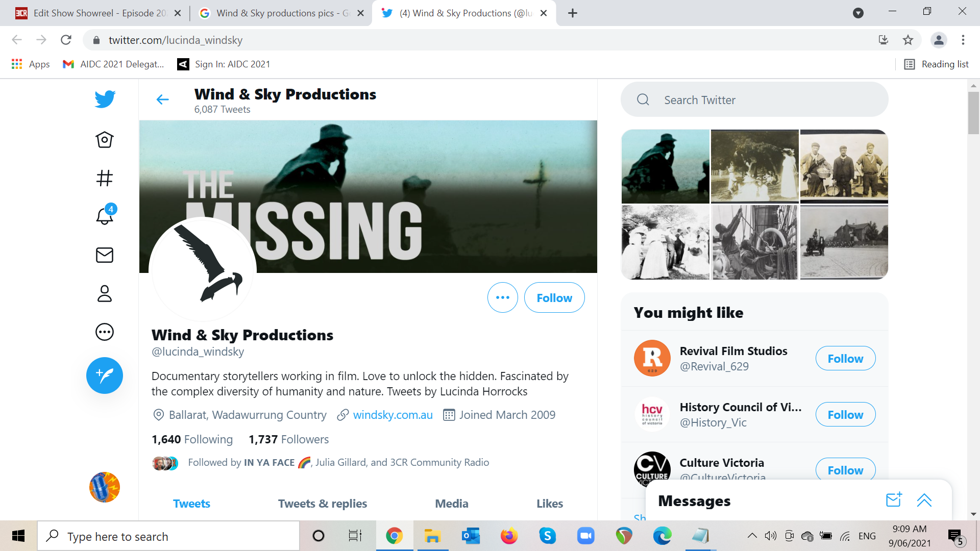Open the Explore hashtag icon

pyautogui.click(x=105, y=178)
